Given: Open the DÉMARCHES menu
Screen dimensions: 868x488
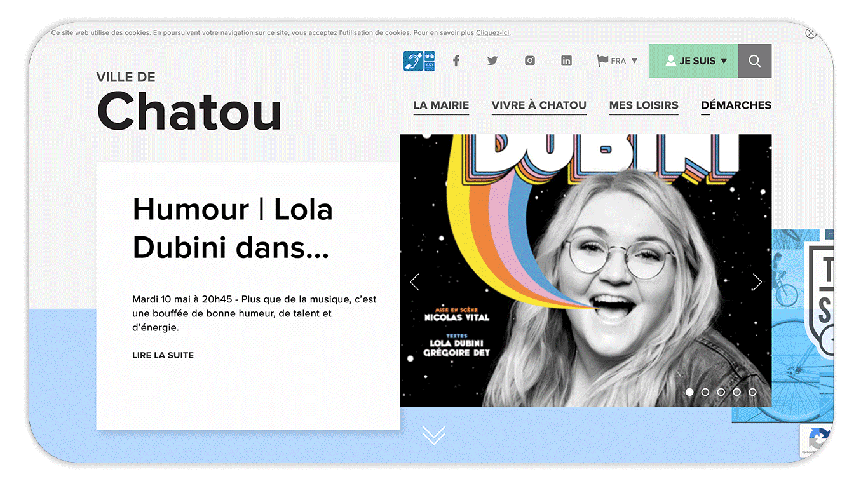Looking at the screenshot, I should click(736, 106).
